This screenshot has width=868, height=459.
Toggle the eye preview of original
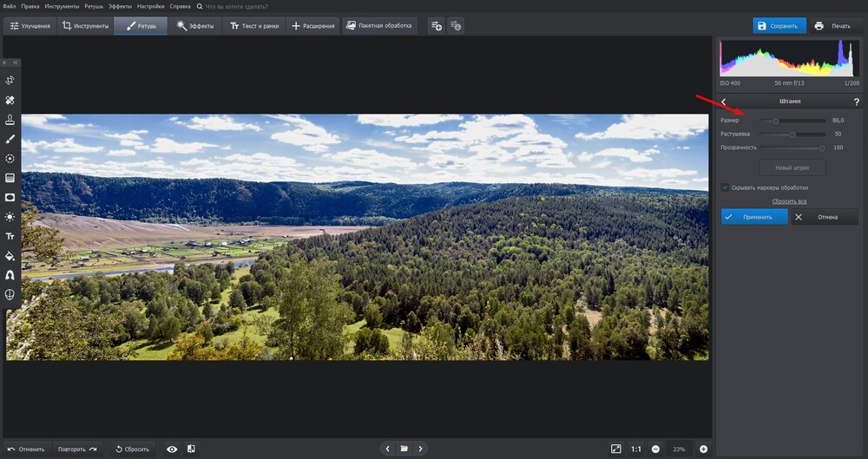(172, 449)
